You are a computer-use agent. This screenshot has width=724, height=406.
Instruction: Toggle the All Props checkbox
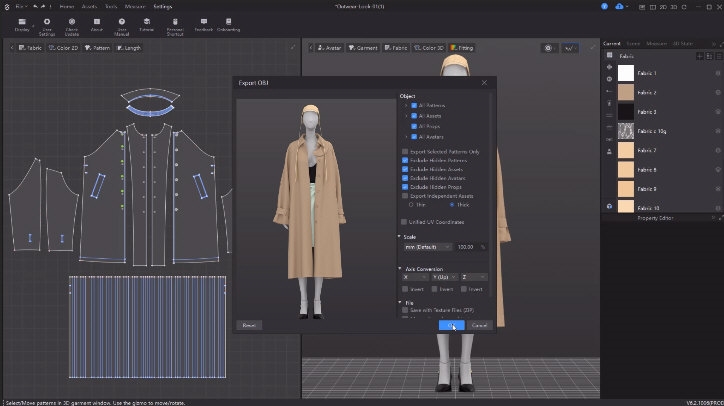[x=414, y=127]
